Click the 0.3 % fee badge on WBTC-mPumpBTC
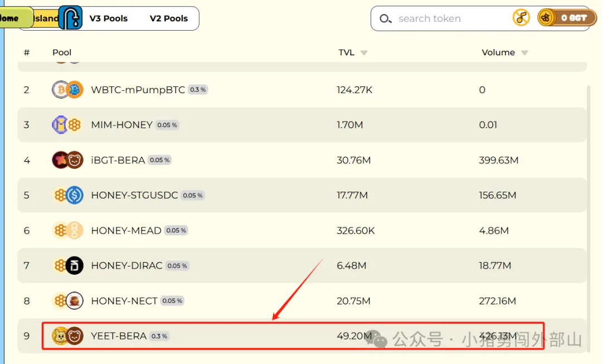 (x=198, y=89)
